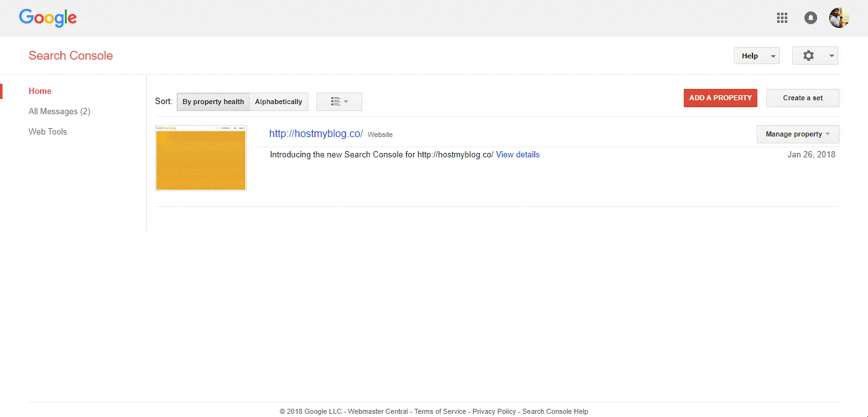Open the Privacy Policy footer link
The width and height of the screenshot is (868, 417).
coord(494,411)
